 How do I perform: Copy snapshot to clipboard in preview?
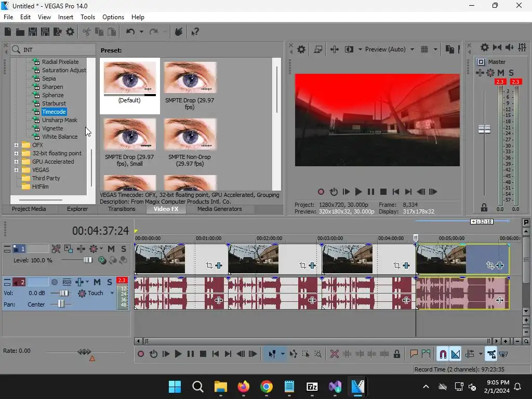coord(449,49)
